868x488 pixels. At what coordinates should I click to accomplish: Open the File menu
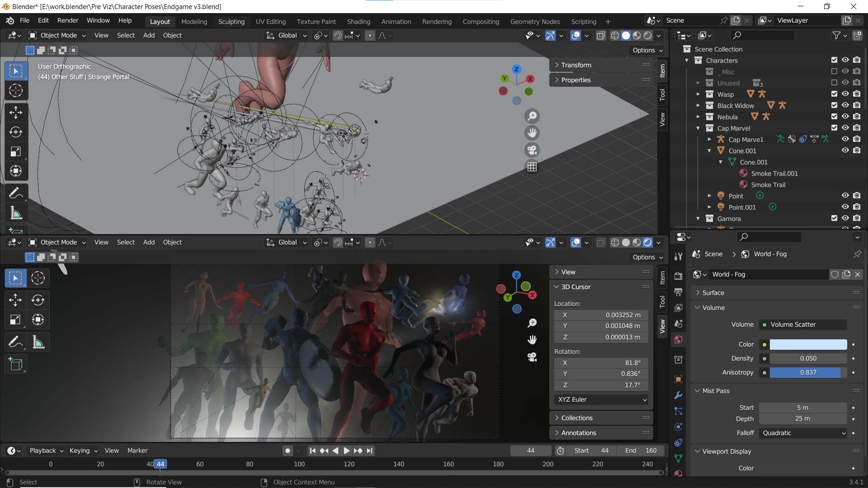[24, 21]
